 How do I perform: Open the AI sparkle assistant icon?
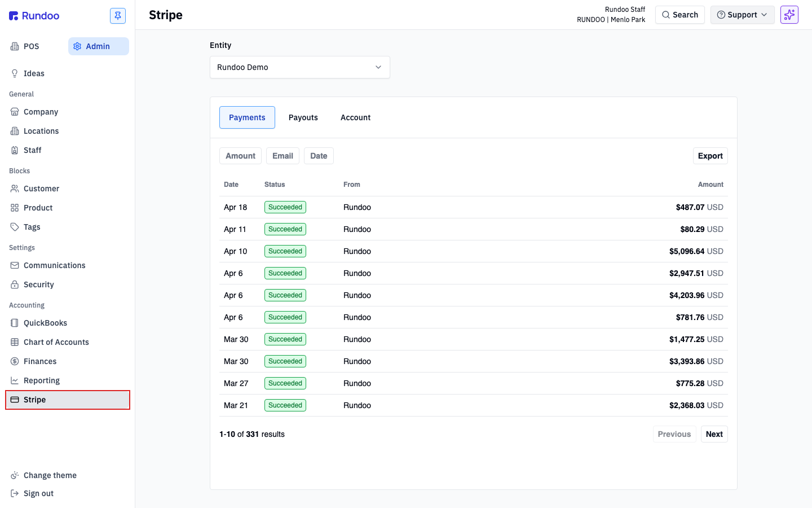pyautogui.click(x=789, y=15)
